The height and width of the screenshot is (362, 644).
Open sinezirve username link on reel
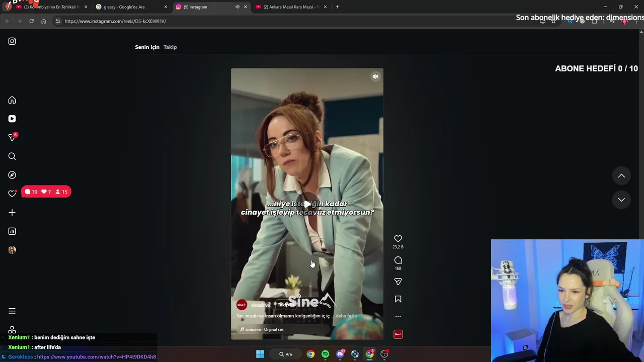coord(261,305)
